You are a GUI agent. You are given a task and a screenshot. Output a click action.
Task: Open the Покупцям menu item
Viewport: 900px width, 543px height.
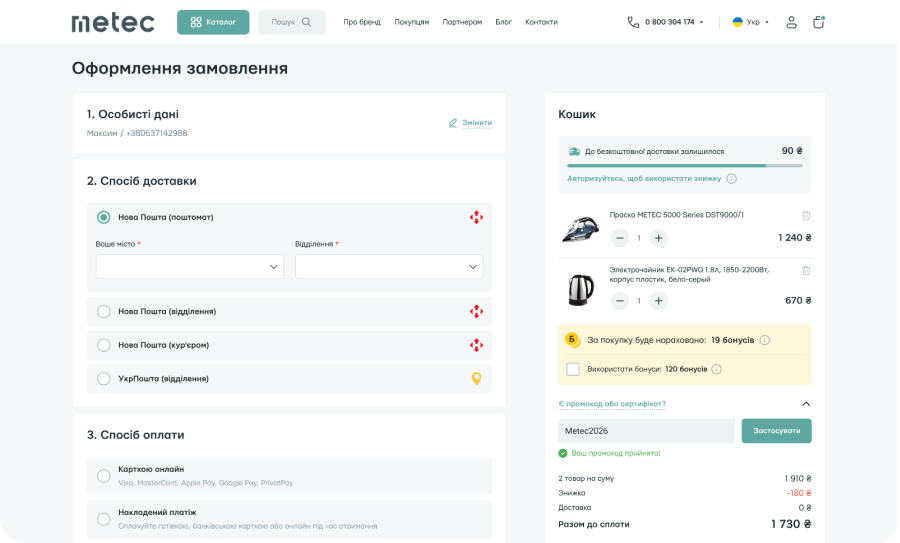[412, 22]
